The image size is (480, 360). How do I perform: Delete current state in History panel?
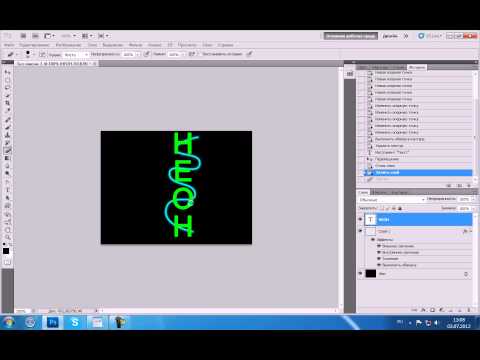tap(469, 185)
